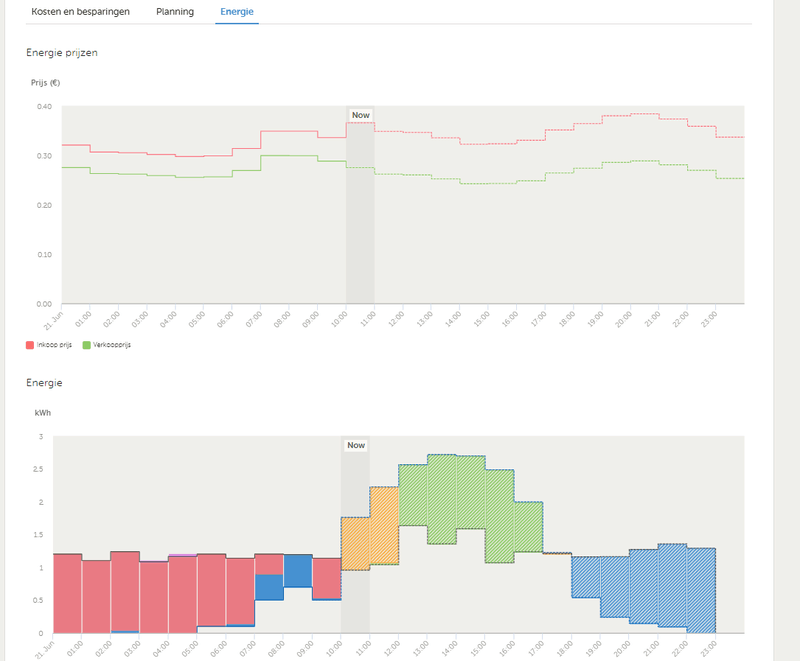The image size is (800, 661).
Task: Click the 2.5 value on energy axis
Action: pos(38,469)
